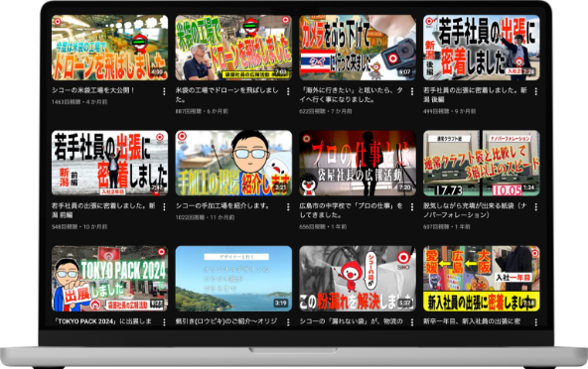The height and width of the screenshot is (369, 588).
Task: Play the TOKYO PACK 2024 出展しました thumbnail
Action: (109, 279)
